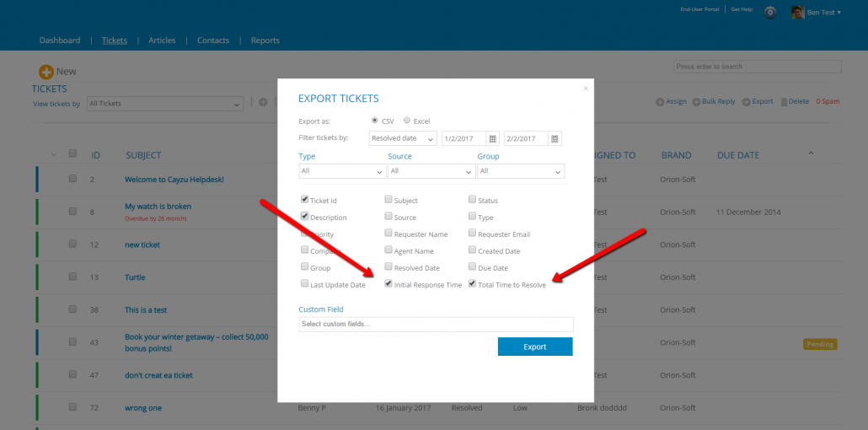Viewport: 868px width, 430px height.
Task: Click sort arrow after Due Date column
Action: point(811,153)
